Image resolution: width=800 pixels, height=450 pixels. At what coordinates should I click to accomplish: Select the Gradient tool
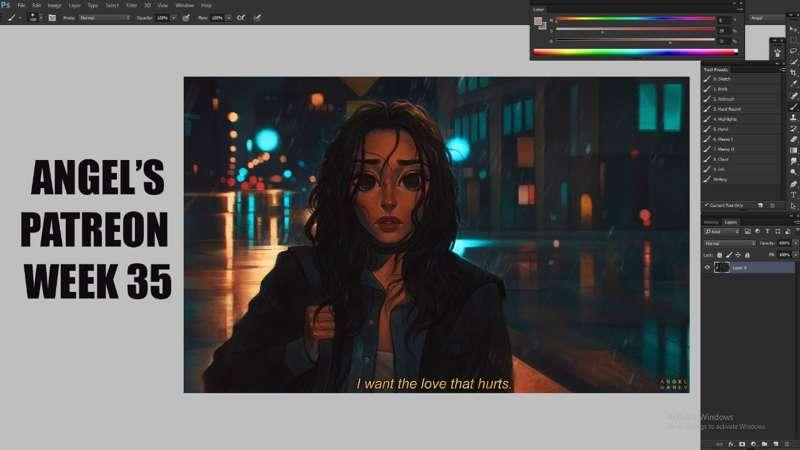point(793,151)
